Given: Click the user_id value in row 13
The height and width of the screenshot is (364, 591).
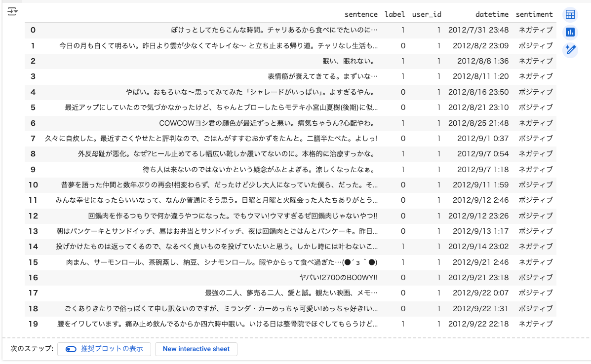Looking at the screenshot, I should pos(439,231).
